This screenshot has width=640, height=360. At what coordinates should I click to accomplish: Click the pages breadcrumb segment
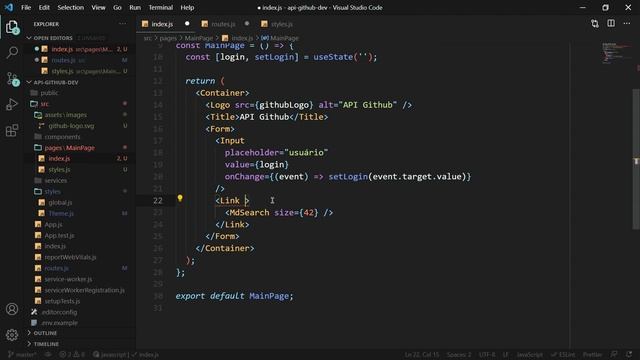coord(168,38)
